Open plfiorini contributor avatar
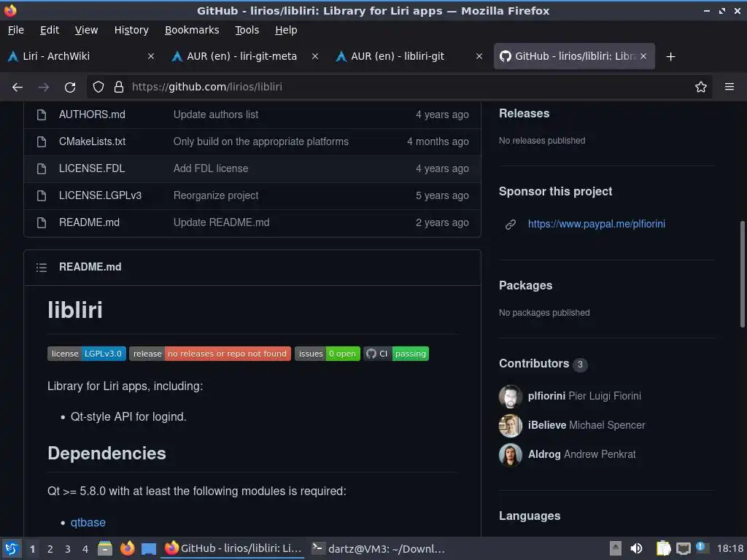Image resolution: width=747 pixels, height=560 pixels. point(510,396)
